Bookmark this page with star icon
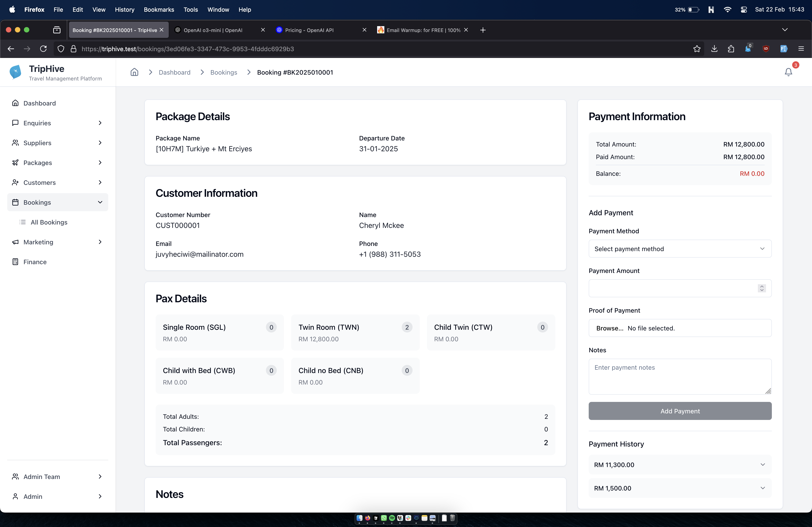 click(697, 49)
